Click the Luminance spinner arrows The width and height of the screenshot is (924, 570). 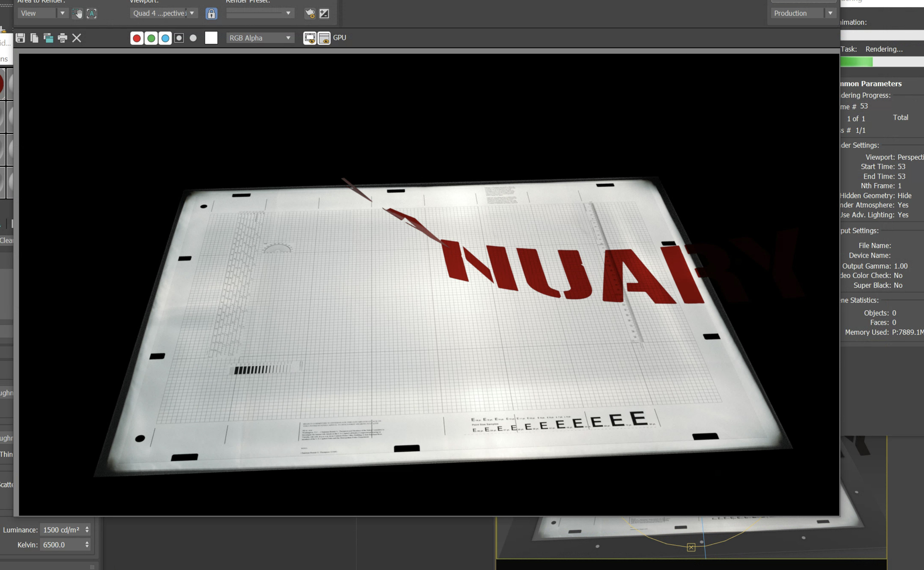(x=87, y=530)
